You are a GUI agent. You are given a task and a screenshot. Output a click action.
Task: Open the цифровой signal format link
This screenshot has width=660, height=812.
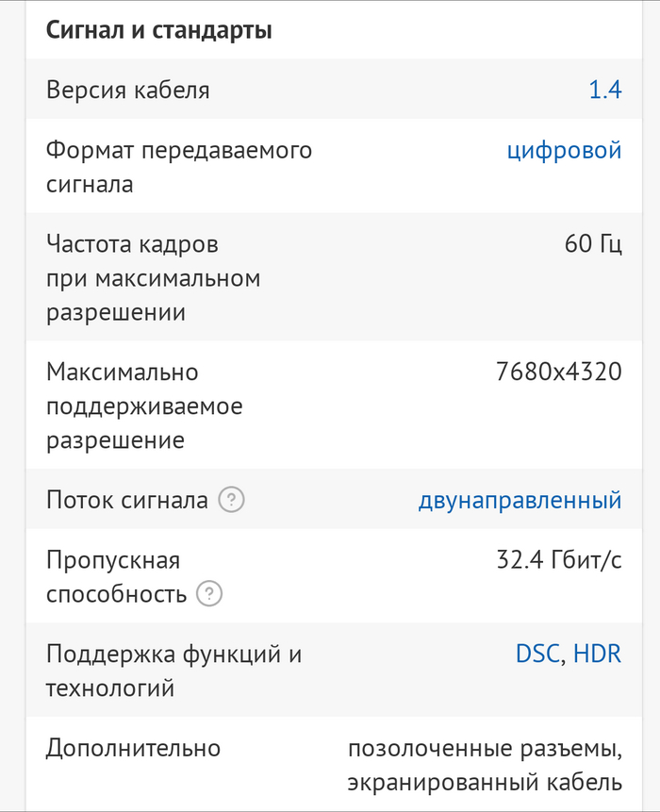point(564,151)
